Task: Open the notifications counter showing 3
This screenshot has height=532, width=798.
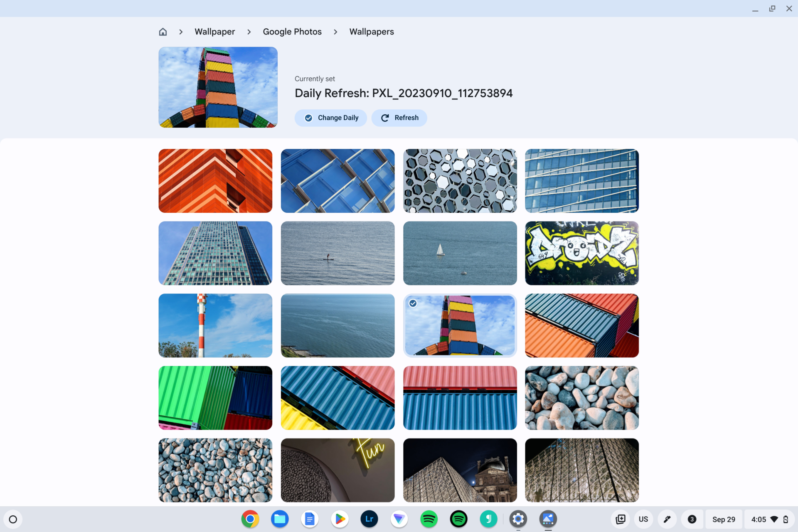Action: [692, 520]
